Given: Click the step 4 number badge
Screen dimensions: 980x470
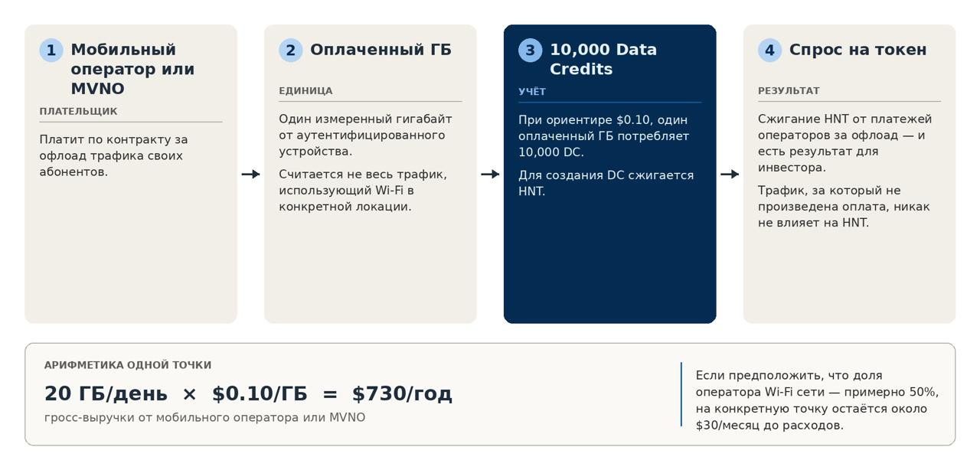Looking at the screenshot, I should tap(770, 51).
